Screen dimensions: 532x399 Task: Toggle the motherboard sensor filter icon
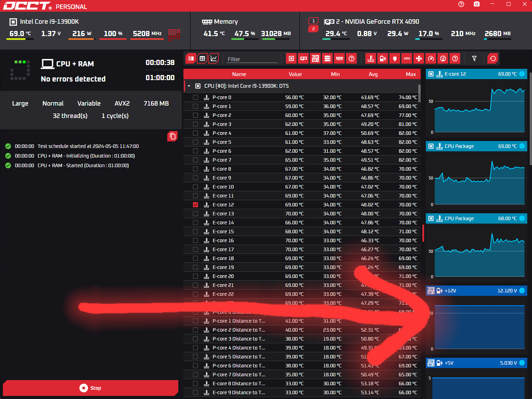(x=315, y=58)
